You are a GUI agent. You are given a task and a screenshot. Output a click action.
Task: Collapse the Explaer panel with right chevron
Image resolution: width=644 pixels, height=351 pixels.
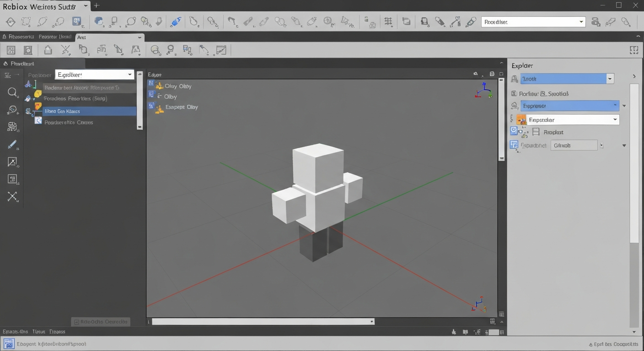(x=634, y=76)
